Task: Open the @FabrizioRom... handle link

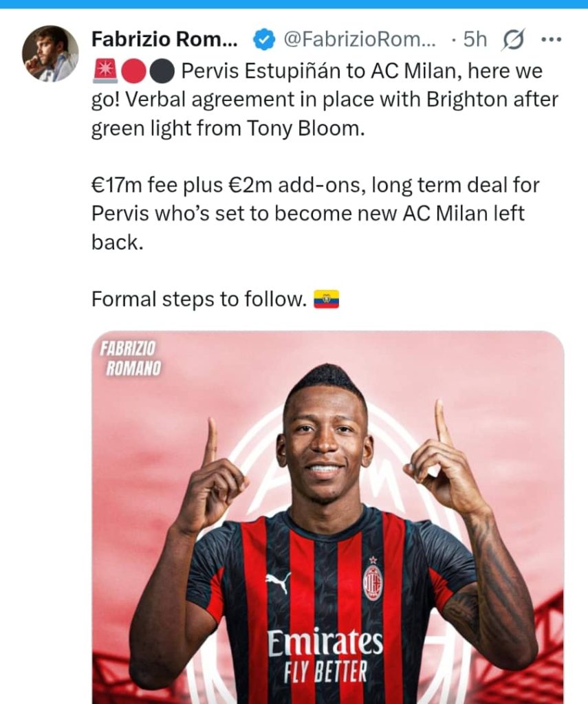Action: coord(360,39)
